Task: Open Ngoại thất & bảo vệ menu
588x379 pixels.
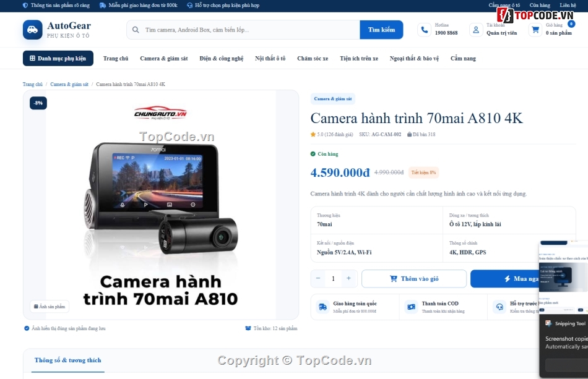Action: point(414,58)
